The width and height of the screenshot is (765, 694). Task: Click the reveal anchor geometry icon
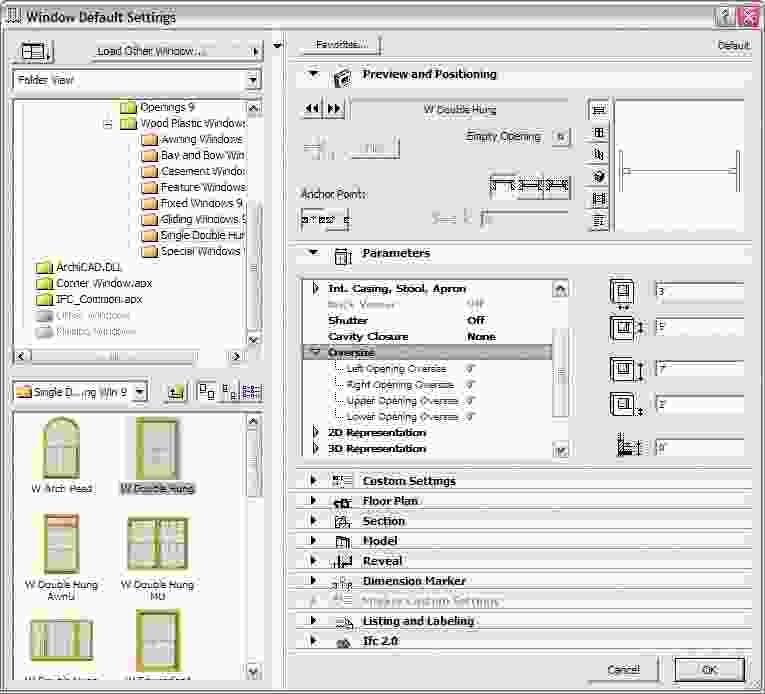(529, 185)
